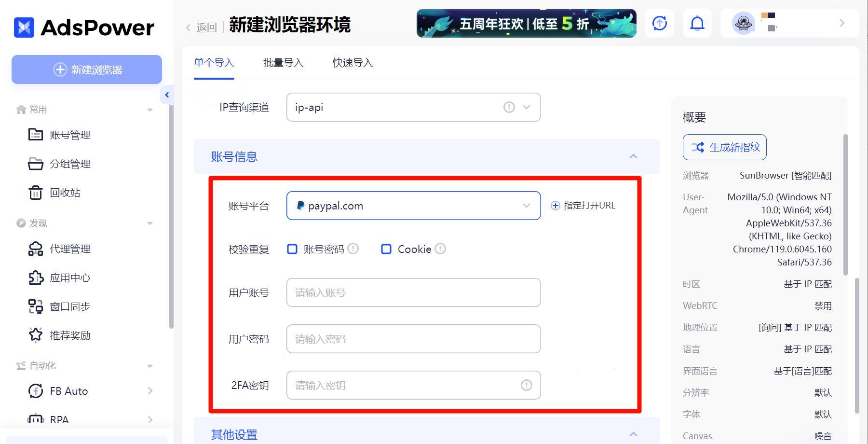Click the info icon in 2FA密钥 field
Image resolution: width=868 pixels, height=444 pixels.
[x=526, y=385]
